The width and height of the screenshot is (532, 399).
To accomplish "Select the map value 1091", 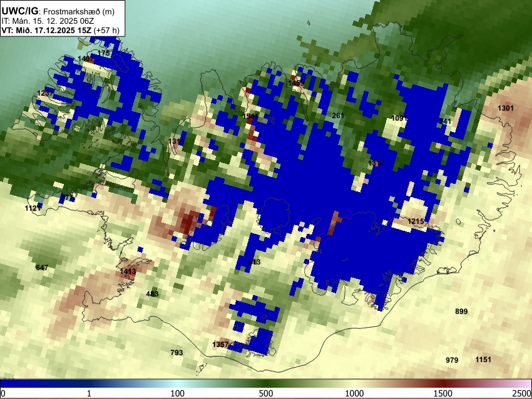I will click(399, 118).
